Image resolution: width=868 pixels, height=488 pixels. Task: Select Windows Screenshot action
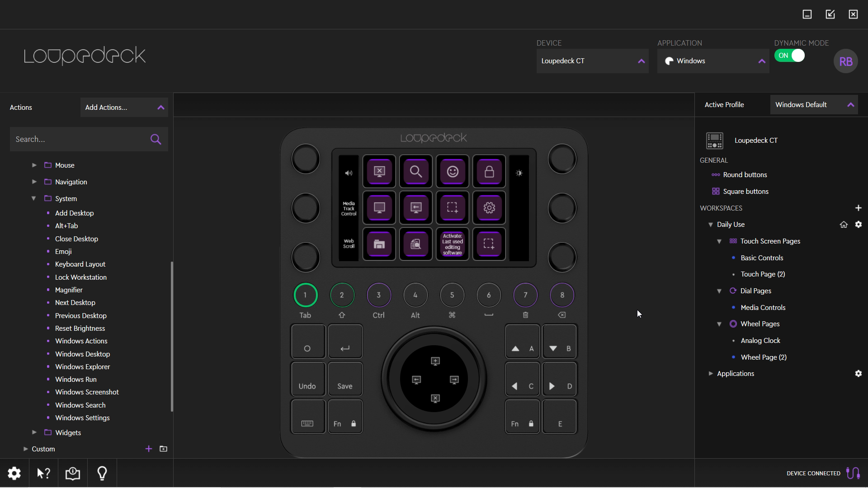87,392
